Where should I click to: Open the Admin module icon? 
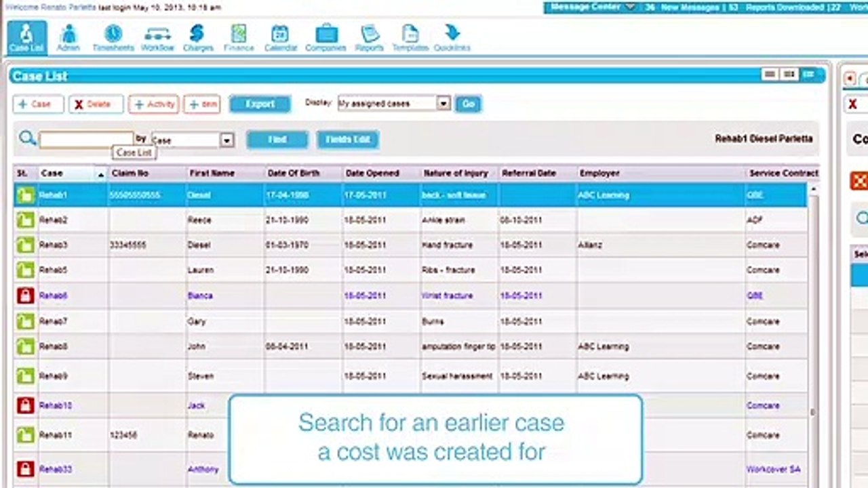(68, 37)
